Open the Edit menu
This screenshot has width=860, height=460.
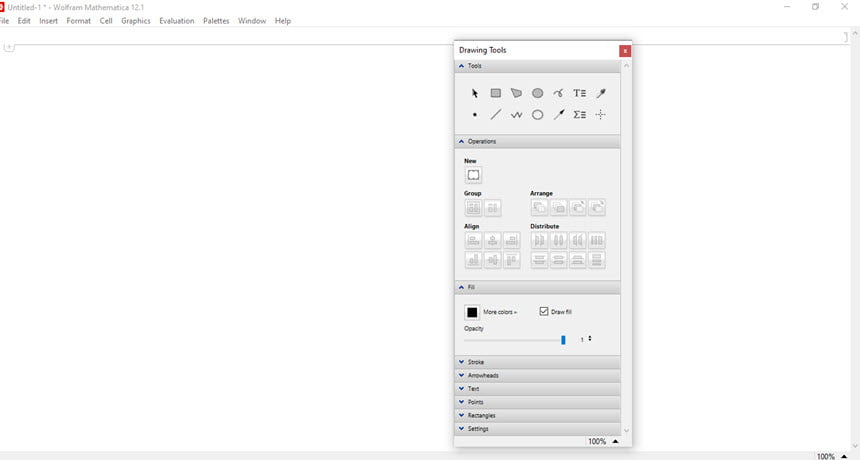click(24, 21)
